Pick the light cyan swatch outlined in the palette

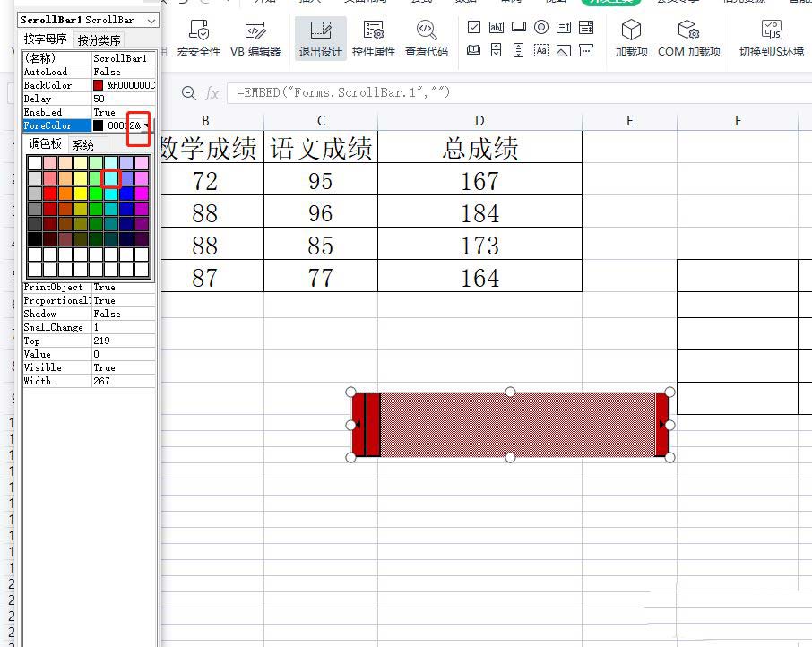click(111, 178)
